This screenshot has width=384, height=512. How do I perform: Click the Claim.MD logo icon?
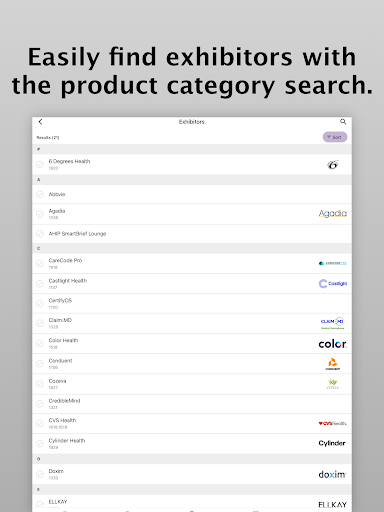pos(332,323)
